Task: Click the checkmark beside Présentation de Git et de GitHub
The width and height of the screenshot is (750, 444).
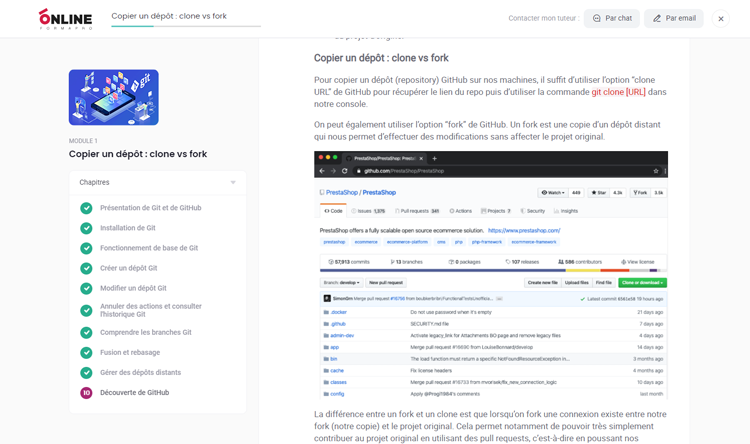Action: 86,208
